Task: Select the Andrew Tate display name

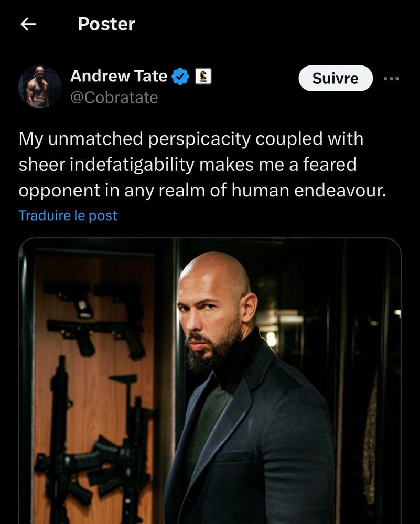Action: pos(119,76)
